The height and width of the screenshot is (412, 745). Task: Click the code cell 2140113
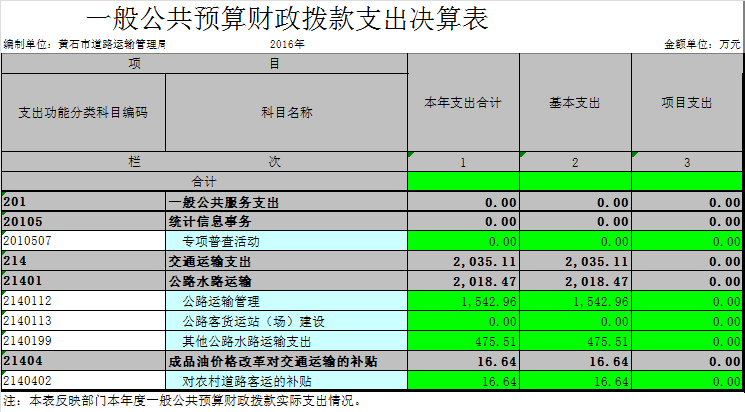click(83, 321)
